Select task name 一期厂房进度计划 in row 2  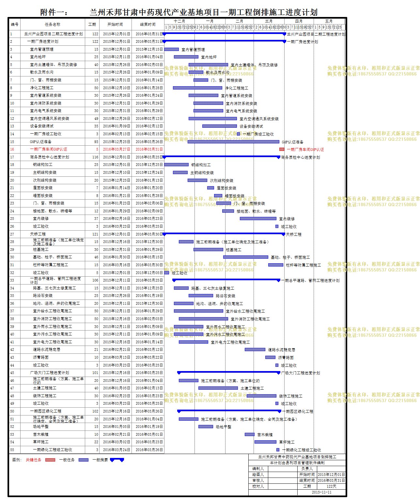tap(43, 41)
